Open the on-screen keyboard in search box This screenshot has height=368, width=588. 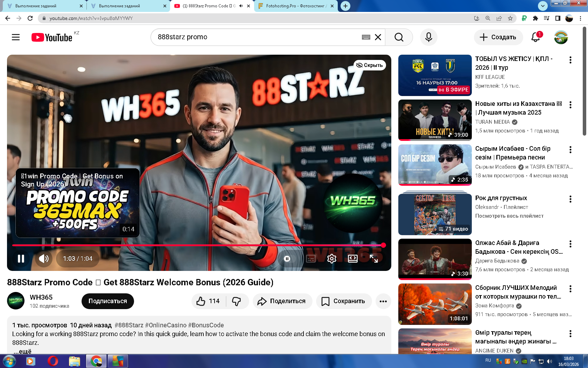click(x=366, y=37)
